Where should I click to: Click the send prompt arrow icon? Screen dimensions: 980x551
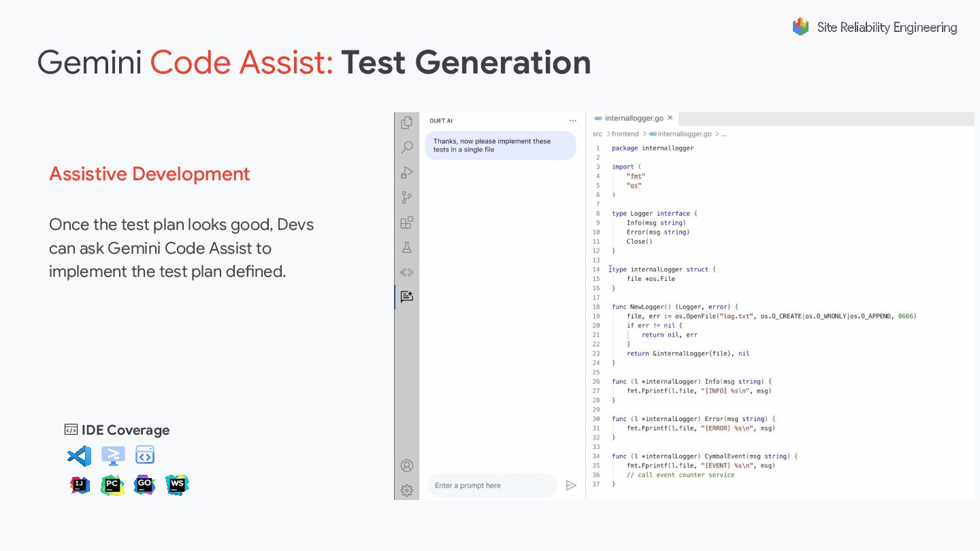571,486
